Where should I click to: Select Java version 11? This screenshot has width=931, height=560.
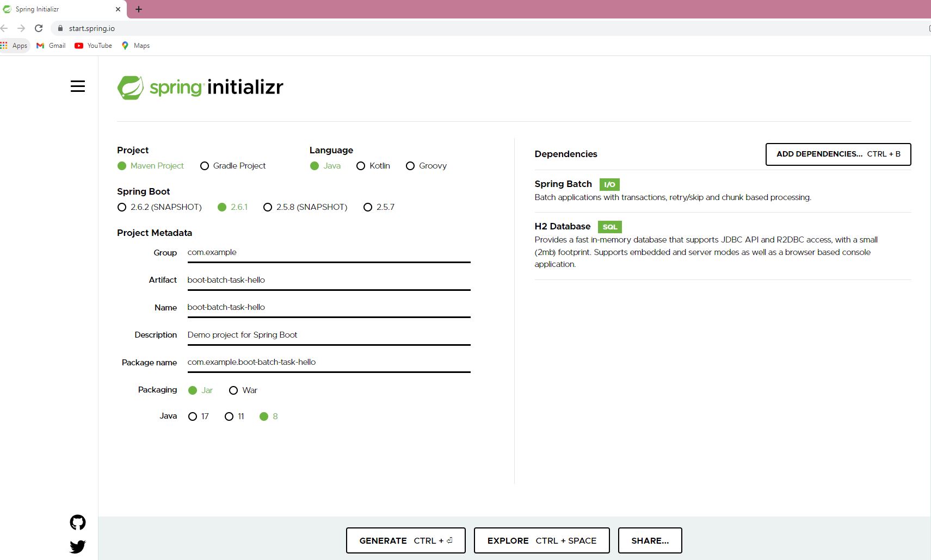(235, 416)
